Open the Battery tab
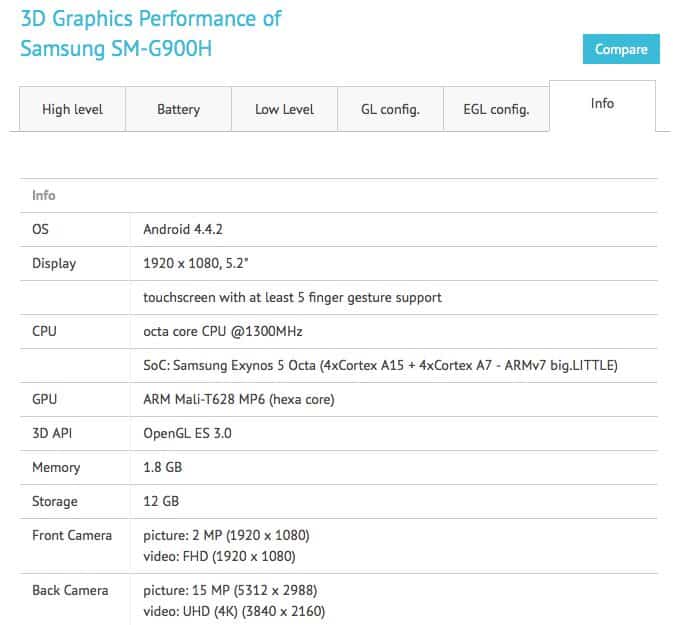 click(178, 109)
